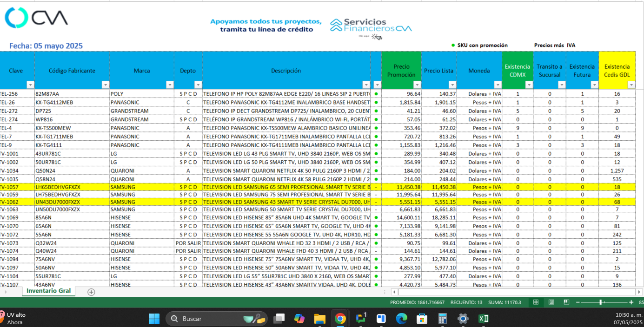Select list price 12,782.06 cell
This screenshot has width=644, height=327.
pos(439,260)
